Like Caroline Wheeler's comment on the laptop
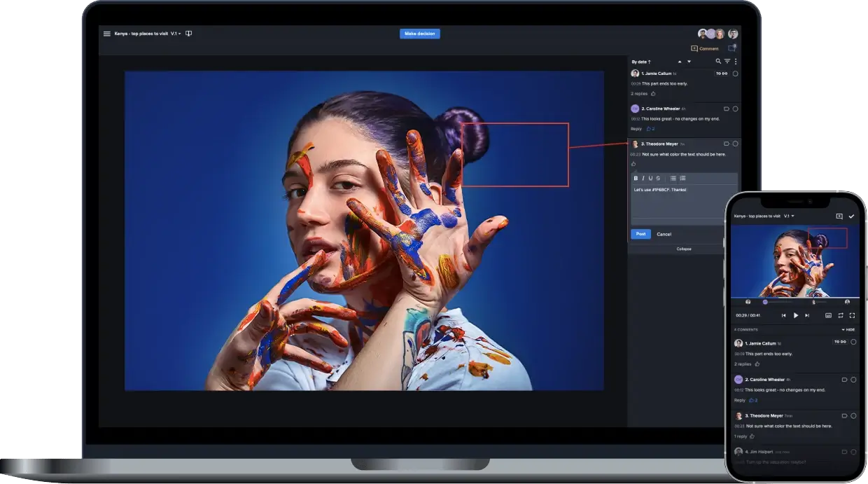Viewport: 868px width, 484px height. point(650,129)
